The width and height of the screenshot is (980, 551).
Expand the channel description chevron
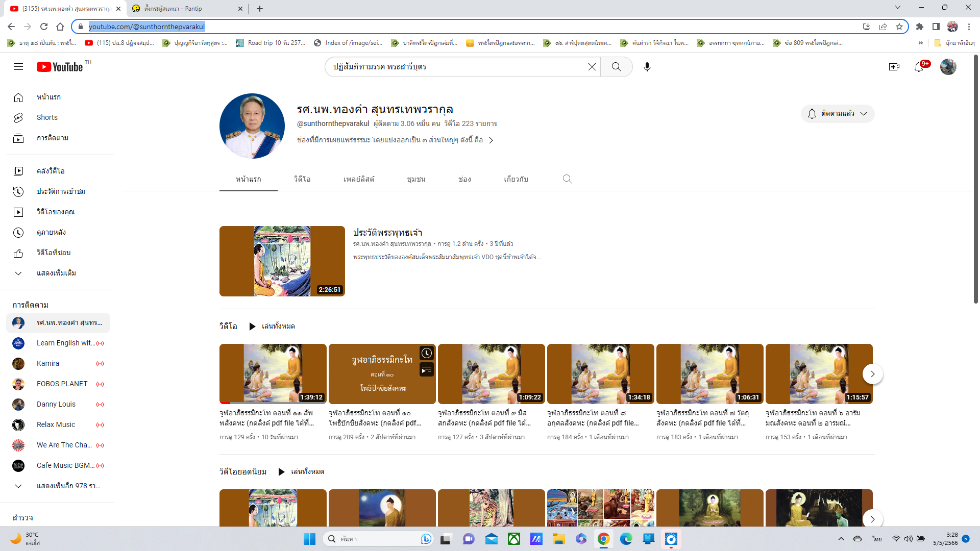(491, 140)
